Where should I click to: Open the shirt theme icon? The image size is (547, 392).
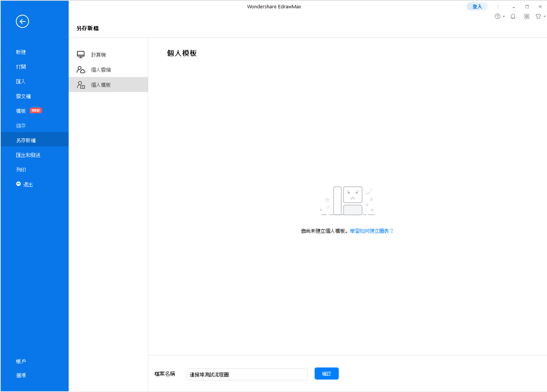point(538,16)
